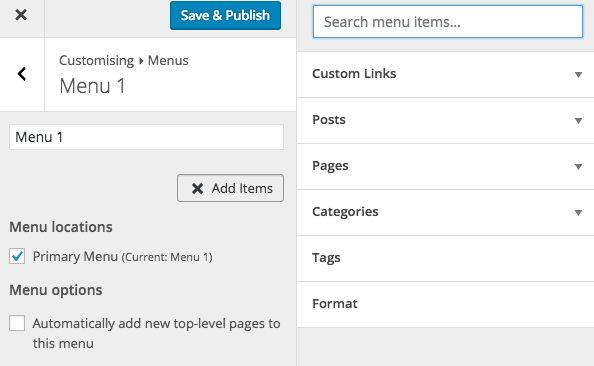Open the Format item section
Screen dimensions: 594x366
(x=446, y=304)
